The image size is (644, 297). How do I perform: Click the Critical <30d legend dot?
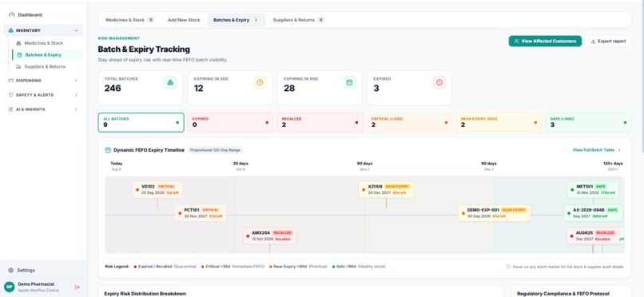tap(202, 267)
